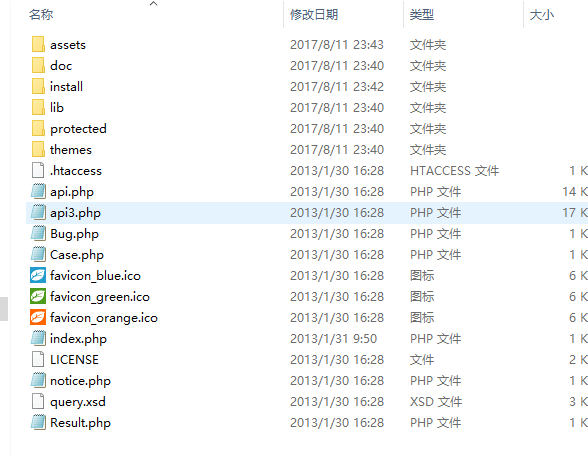Viewport: 588px width, 458px height.
Task: Click the protected folder icon
Action: click(38, 128)
